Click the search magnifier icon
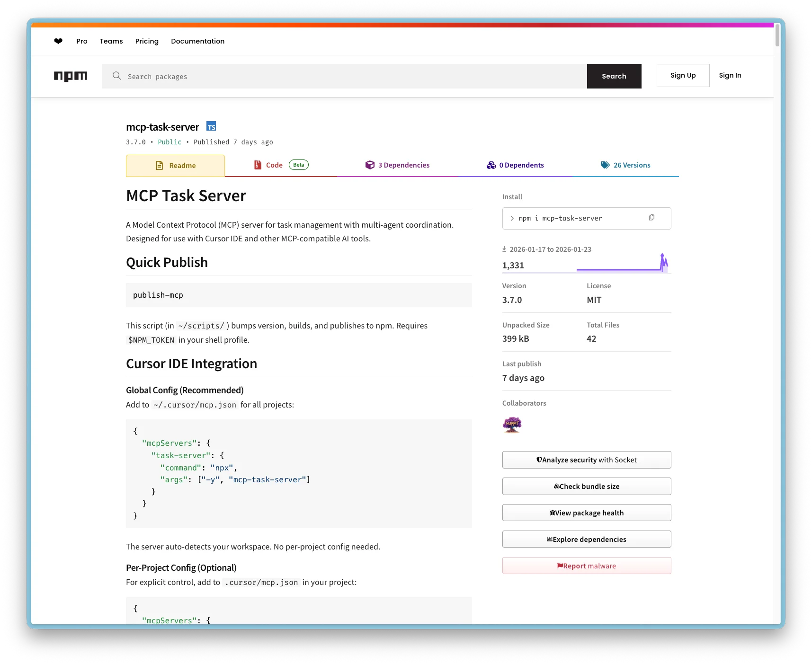812x664 pixels. pos(116,76)
